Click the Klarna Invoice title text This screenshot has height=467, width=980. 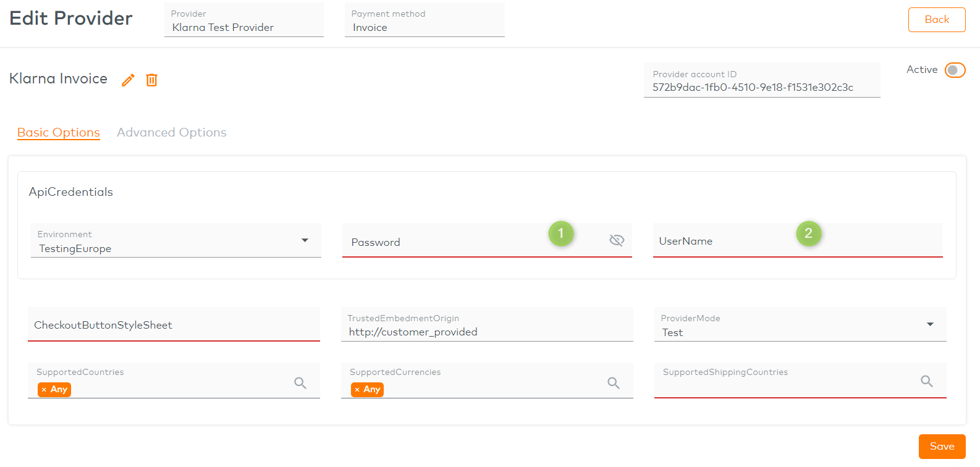click(x=58, y=79)
